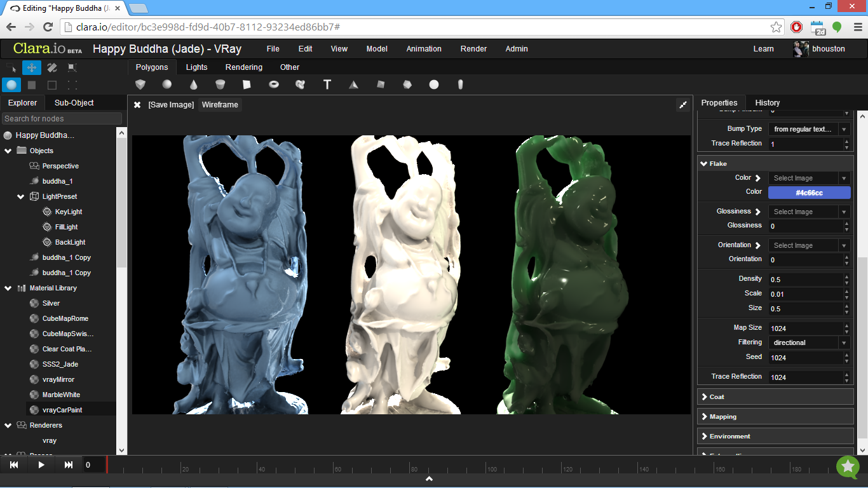Click the Map Size value field

click(x=806, y=329)
